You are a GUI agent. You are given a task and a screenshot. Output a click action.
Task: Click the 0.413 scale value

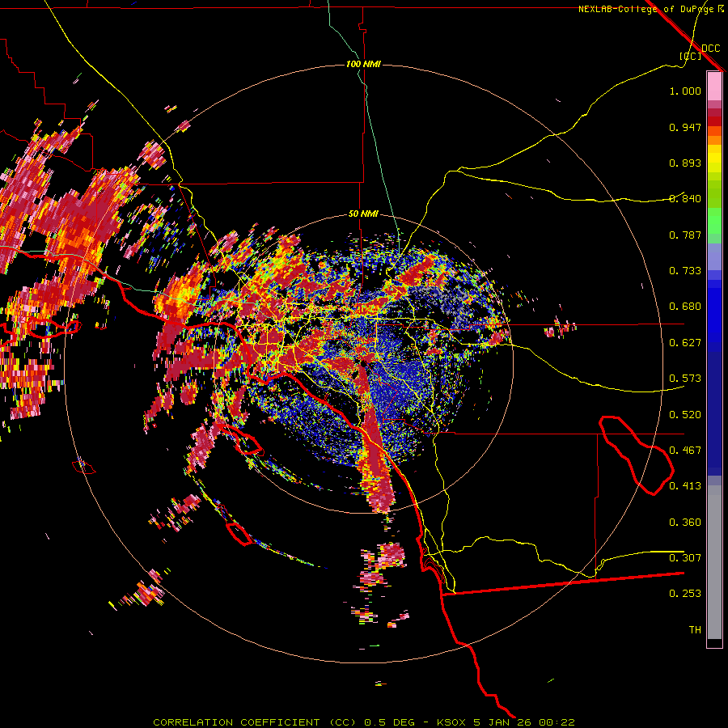(685, 486)
